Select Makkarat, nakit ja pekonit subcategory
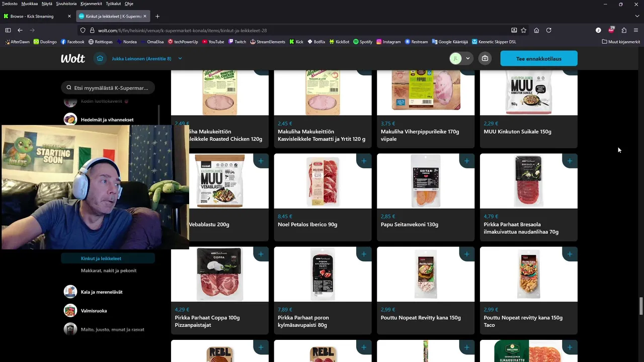Viewport: 644px width, 362px height. (x=108, y=270)
